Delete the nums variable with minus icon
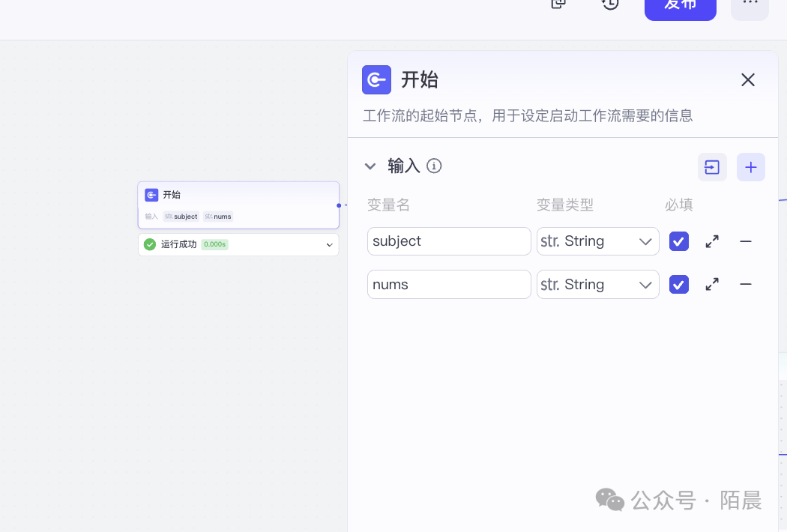This screenshot has width=787, height=532. 746,285
